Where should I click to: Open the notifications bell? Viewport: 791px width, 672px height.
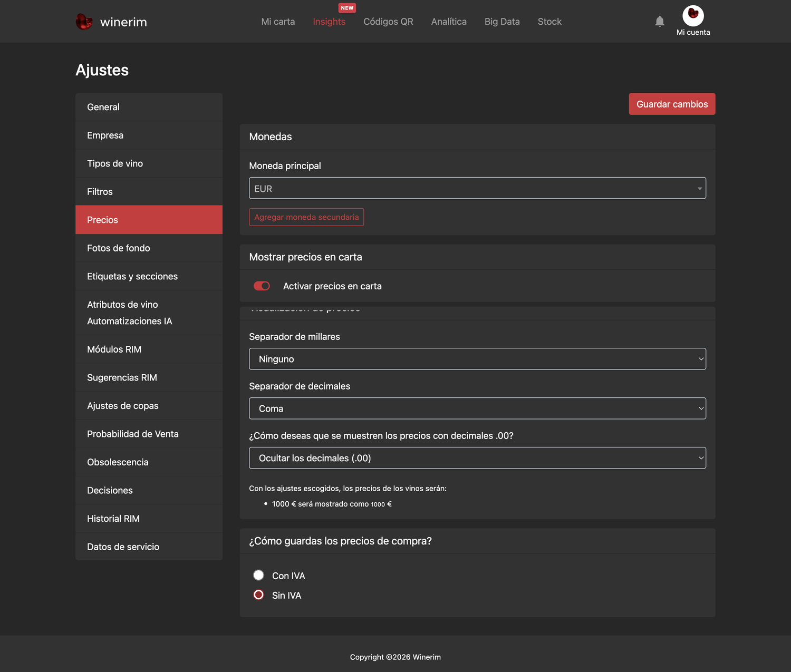[x=660, y=22]
